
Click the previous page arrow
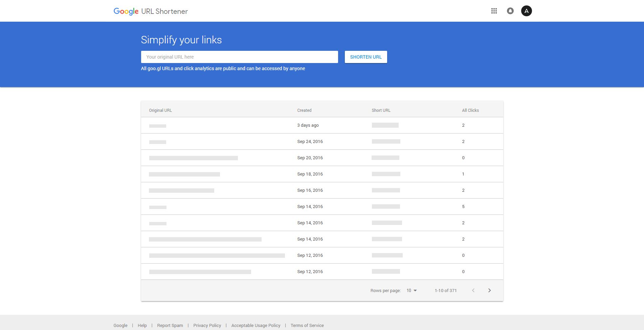(x=473, y=290)
